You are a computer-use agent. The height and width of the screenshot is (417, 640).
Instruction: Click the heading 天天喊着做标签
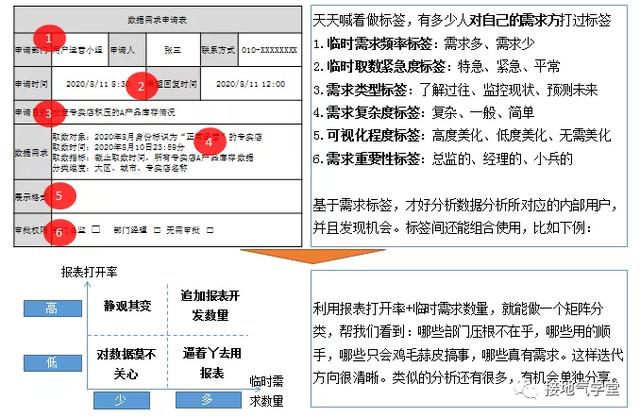[462, 20]
